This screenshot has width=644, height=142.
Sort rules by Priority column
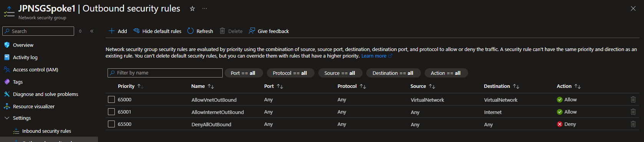[x=131, y=86]
